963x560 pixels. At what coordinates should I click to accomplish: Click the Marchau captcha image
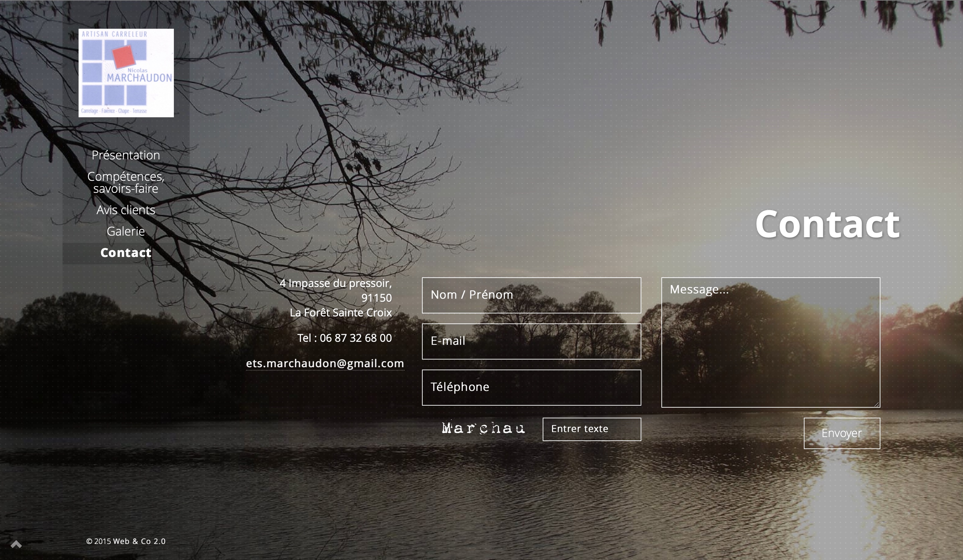click(484, 428)
